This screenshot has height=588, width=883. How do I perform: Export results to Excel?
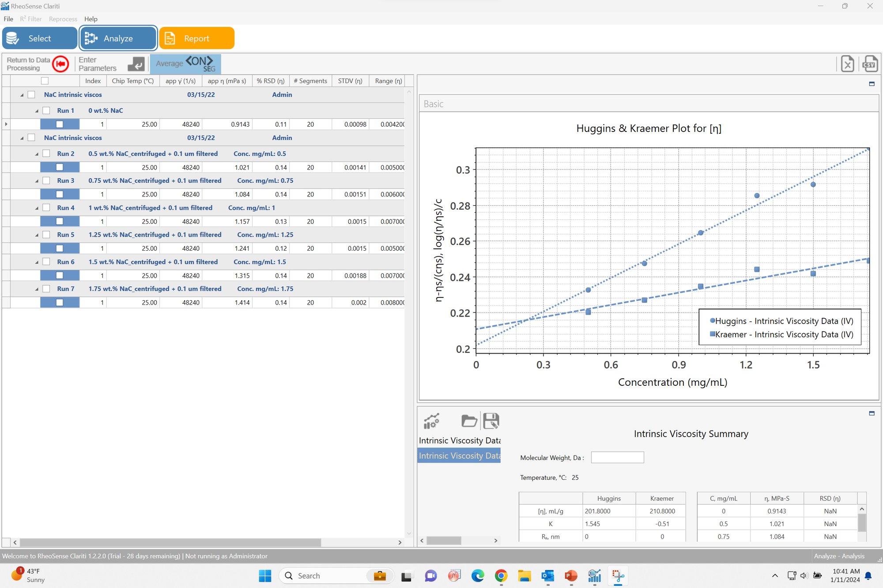pyautogui.click(x=847, y=64)
